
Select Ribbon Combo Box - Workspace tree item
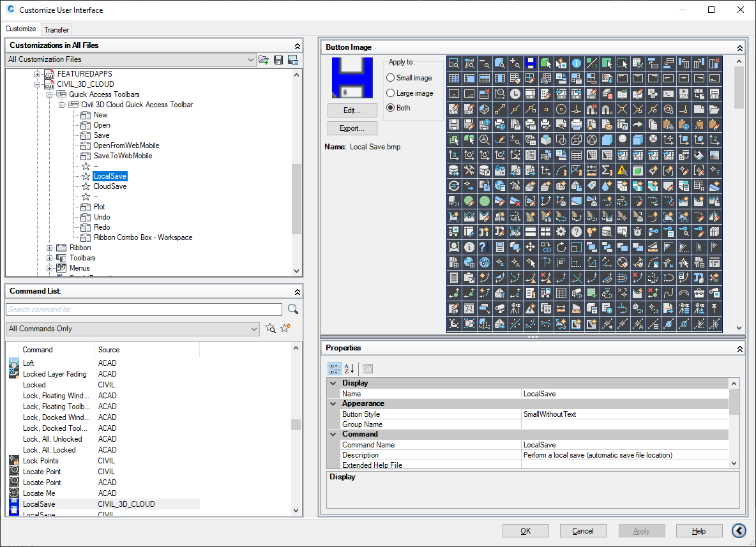(143, 237)
